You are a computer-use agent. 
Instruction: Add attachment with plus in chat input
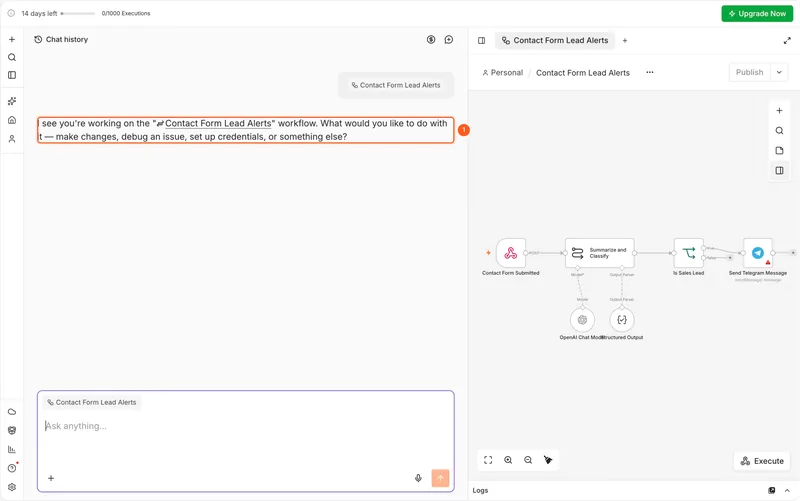click(51, 478)
